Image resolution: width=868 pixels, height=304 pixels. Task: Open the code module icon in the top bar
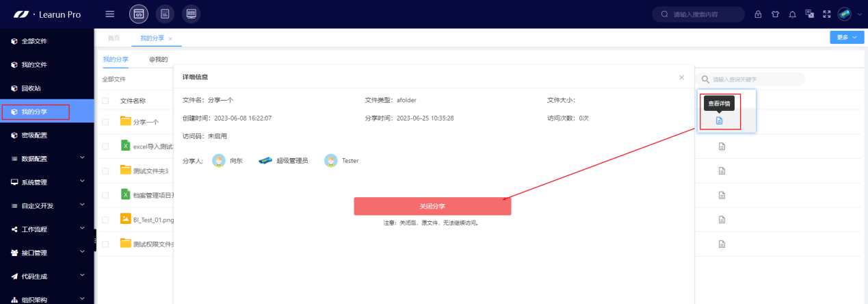point(139,14)
